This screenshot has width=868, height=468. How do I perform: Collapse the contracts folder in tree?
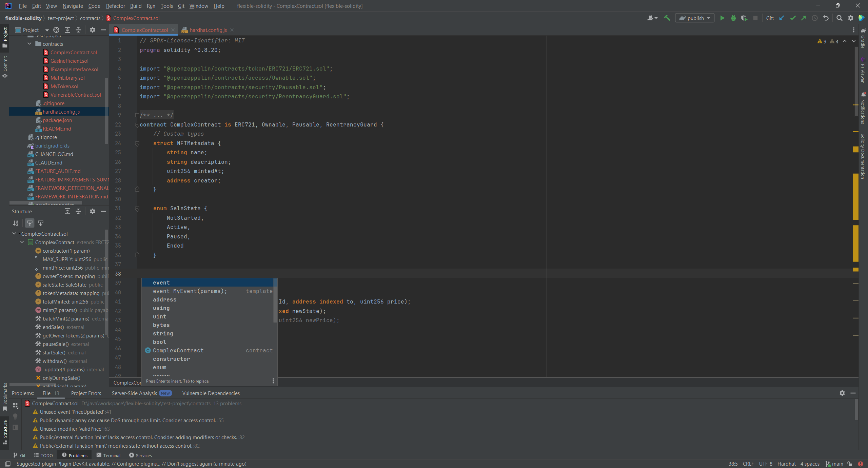(29, 44)
